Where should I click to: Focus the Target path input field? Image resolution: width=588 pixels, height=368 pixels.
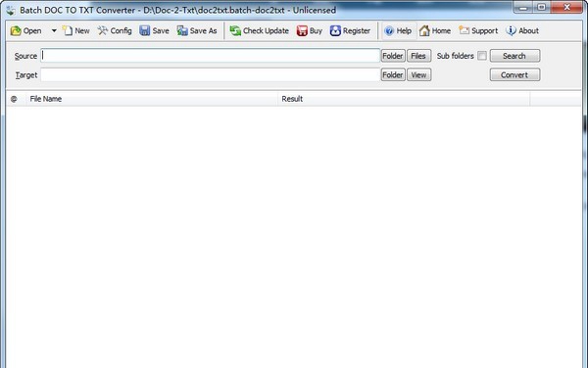click(210, 75)
